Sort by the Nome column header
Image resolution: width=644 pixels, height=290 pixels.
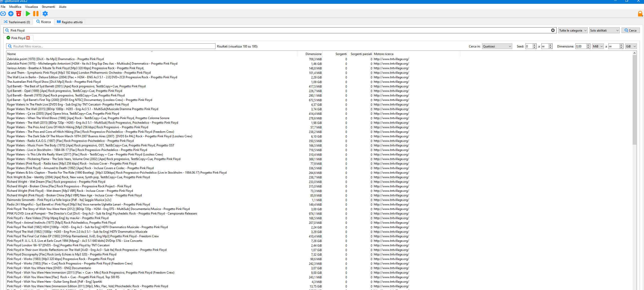pyautogui.click(x=152, y=54)
